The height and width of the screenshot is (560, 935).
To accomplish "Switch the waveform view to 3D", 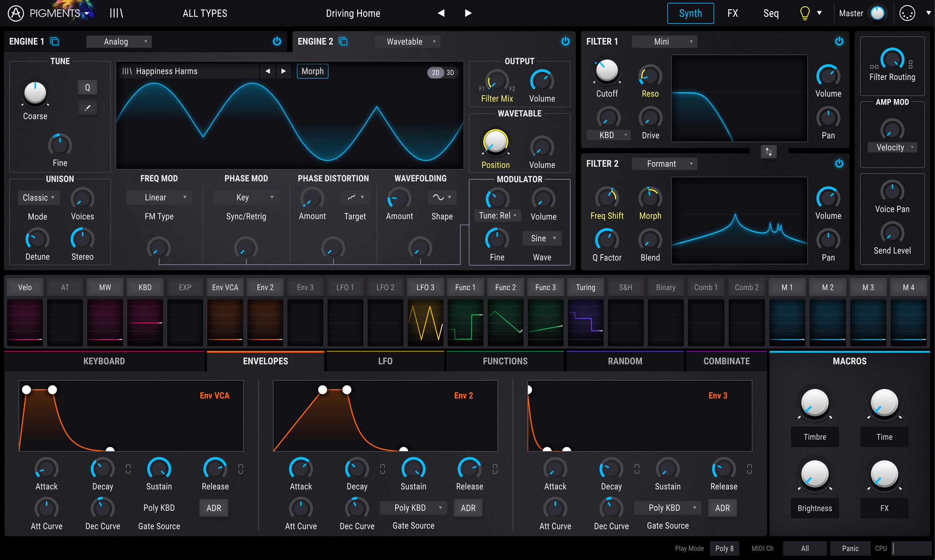I will (450, 73).
